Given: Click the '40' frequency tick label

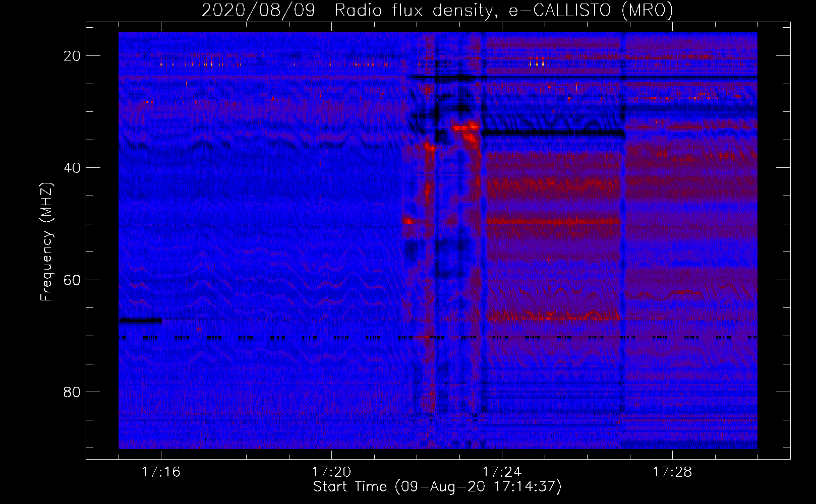Looking at the screenshot, I should click(72, 168).
